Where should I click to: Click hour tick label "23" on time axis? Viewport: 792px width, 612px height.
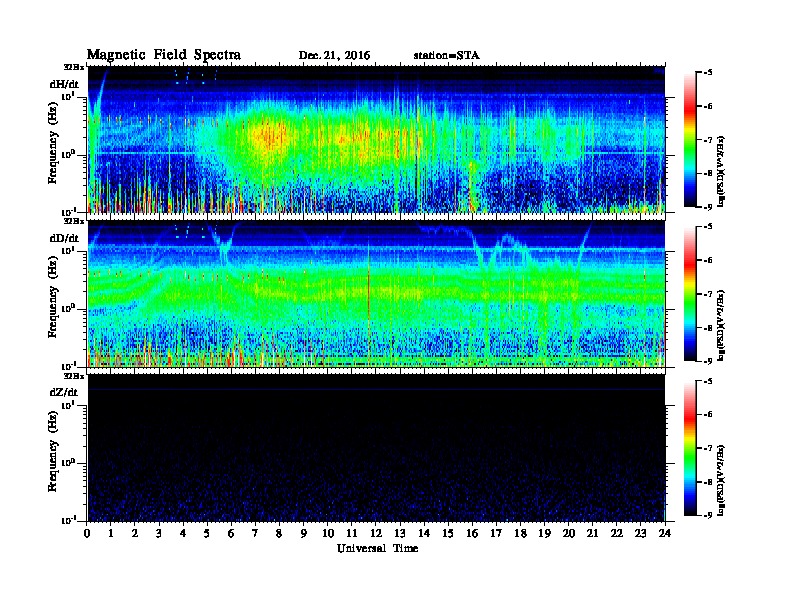coord(640,534)
